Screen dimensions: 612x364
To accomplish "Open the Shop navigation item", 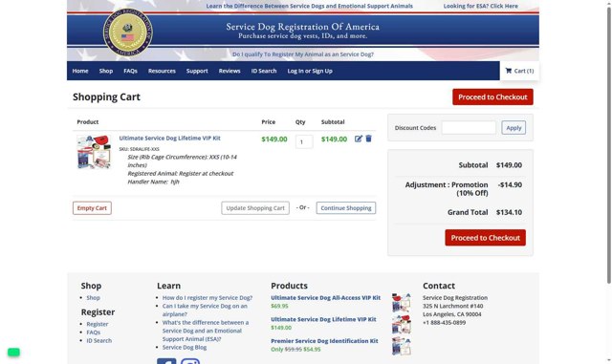I will tap(106, 71).
